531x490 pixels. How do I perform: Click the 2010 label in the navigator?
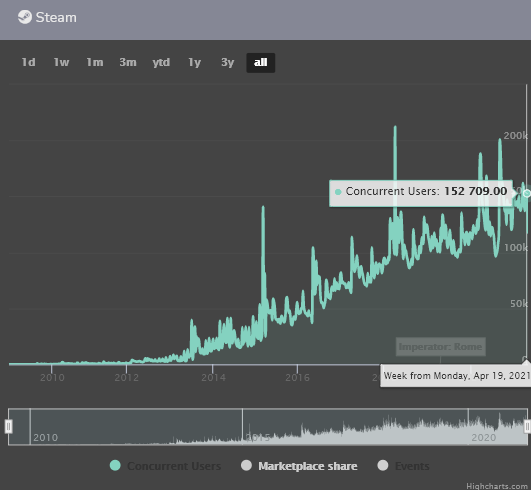pos(45,438)
